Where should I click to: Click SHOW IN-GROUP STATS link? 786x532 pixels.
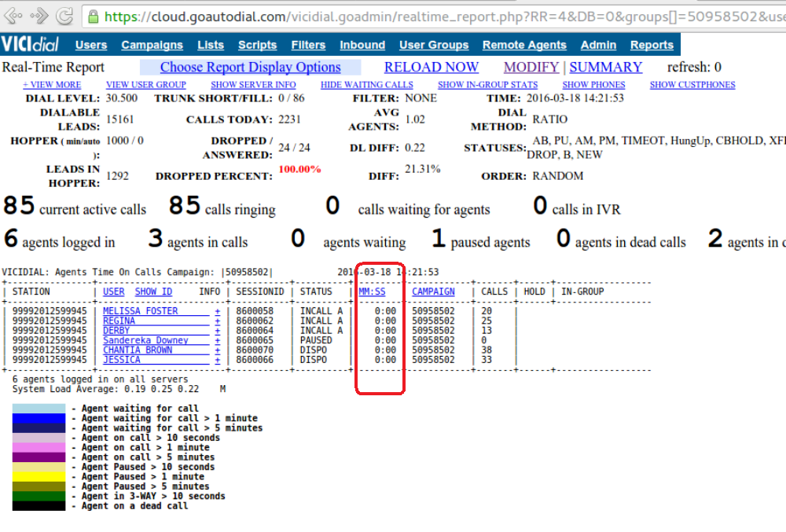(488, 85)
